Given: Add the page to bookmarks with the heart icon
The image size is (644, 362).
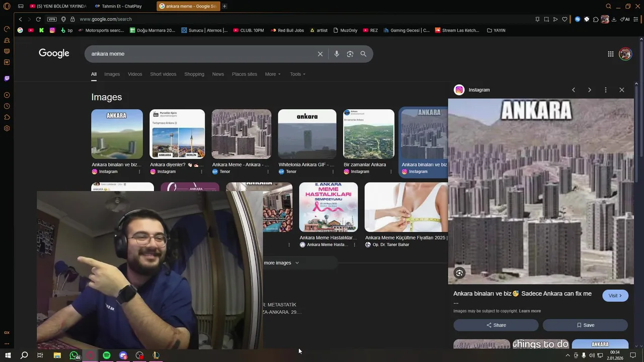Looking at the screenshot, I should (565, 19).
